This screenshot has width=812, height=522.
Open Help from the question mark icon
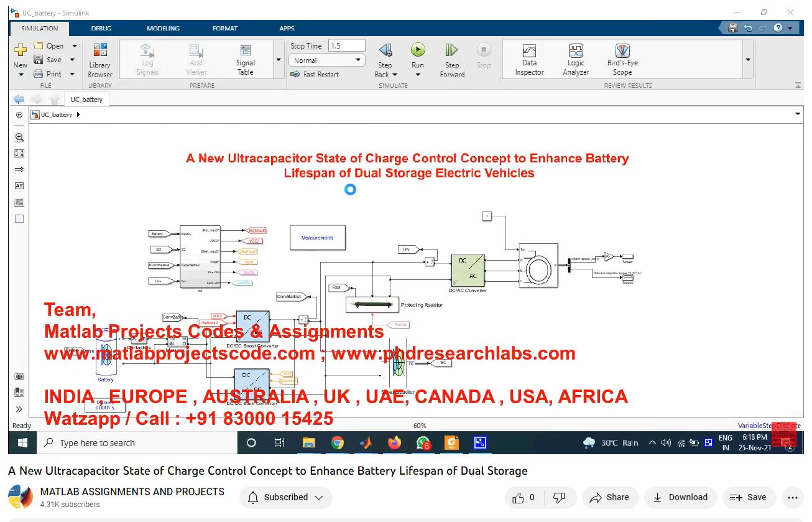(x=778, y=28)
